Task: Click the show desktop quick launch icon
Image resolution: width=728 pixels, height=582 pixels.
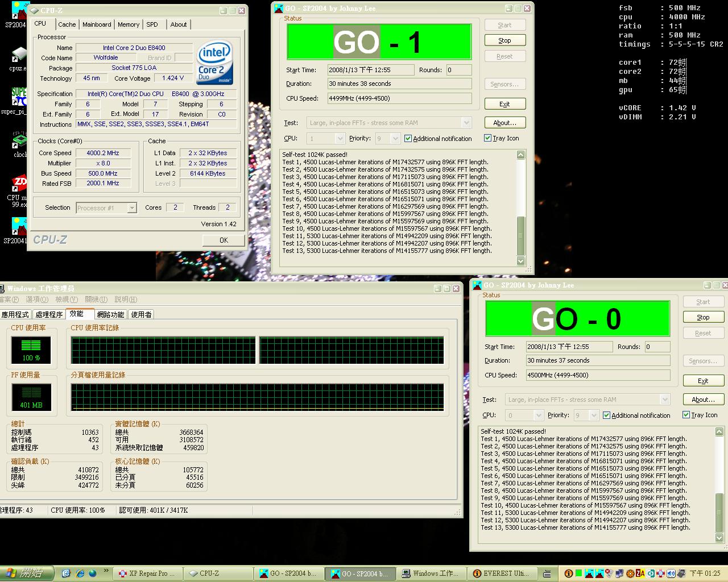Action: pyautogui.click(x=67, y=573)
